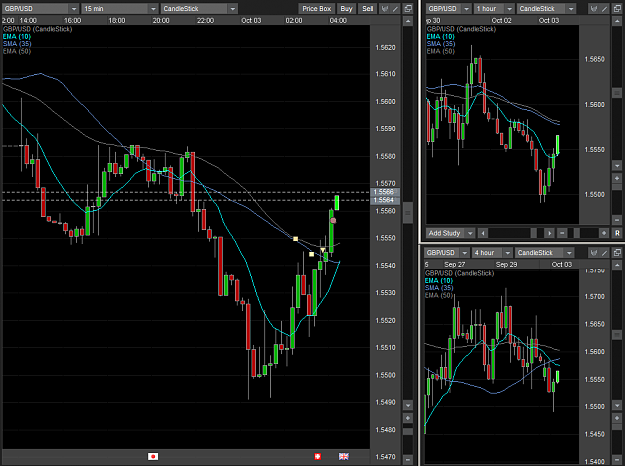Click the pink circle marker on 15 min chart

coord(333,220)
